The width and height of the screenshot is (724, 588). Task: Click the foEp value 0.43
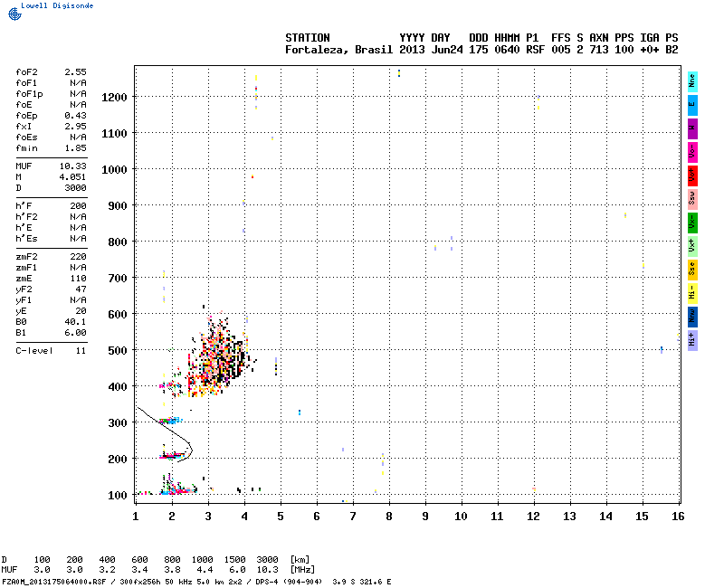75,116
